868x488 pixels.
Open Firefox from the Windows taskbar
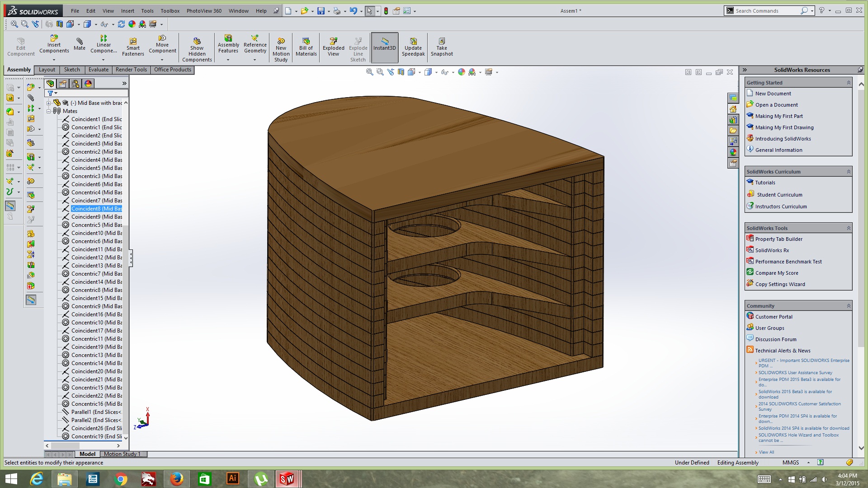176,479
